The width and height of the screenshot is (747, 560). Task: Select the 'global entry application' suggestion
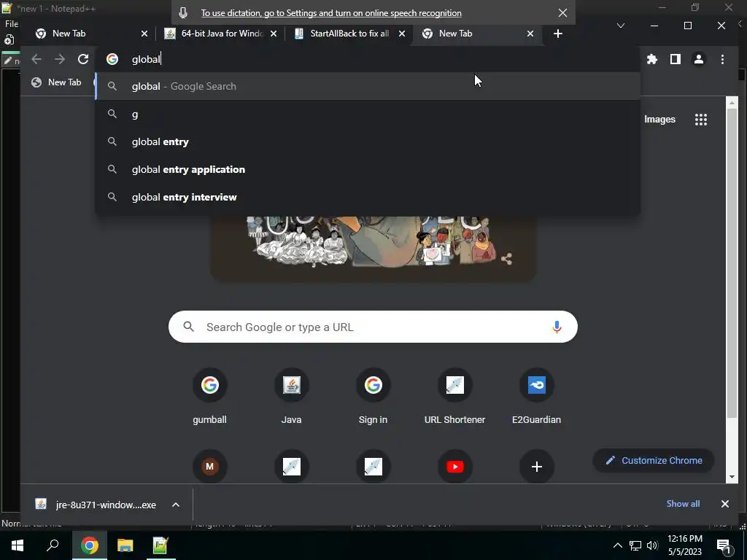(x=368, y=169)
